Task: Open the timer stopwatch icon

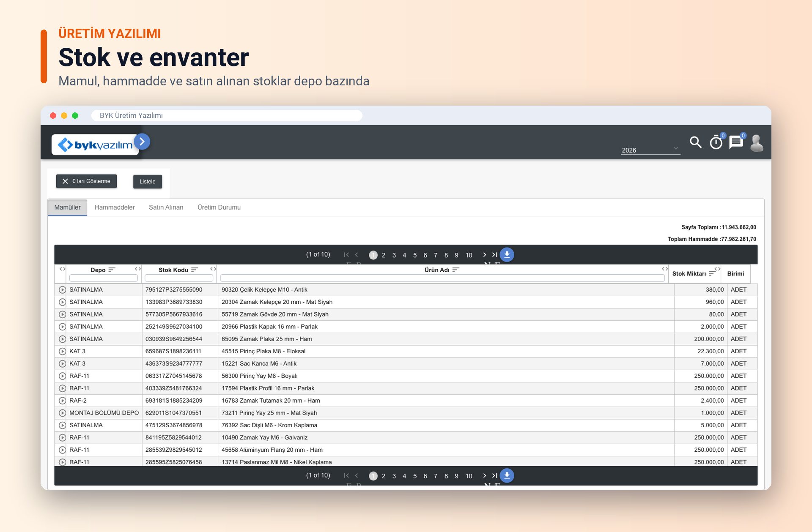Action: pos(716,142)
